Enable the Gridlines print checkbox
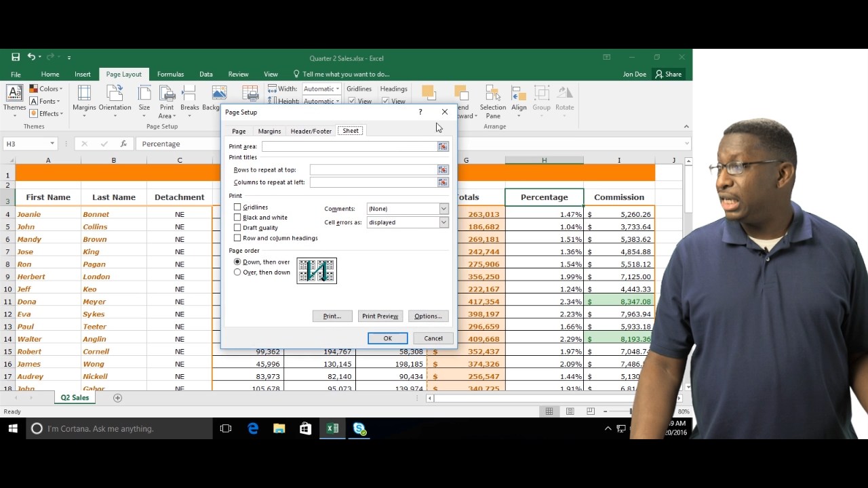 (x=237, y=207)
